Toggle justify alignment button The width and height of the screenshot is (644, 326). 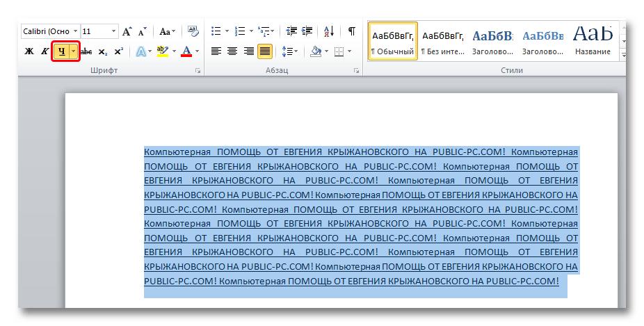265,51
